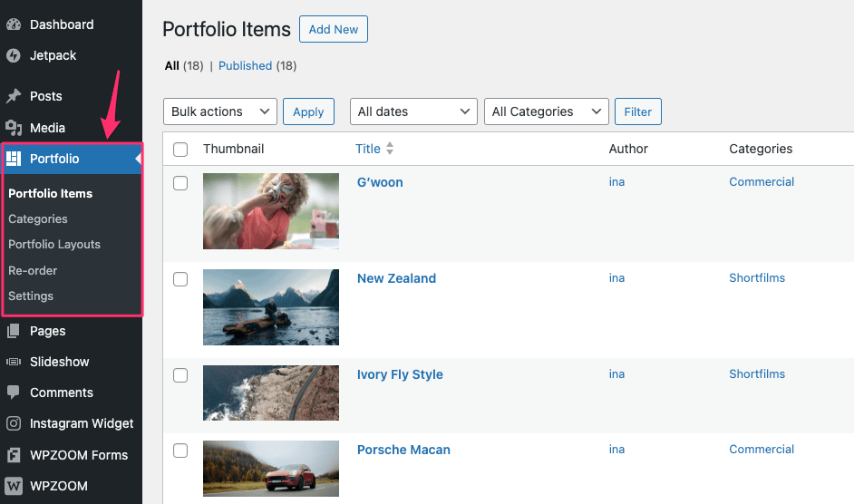Click the Slideshow icon in sidebar

click(x=14, y=362)
